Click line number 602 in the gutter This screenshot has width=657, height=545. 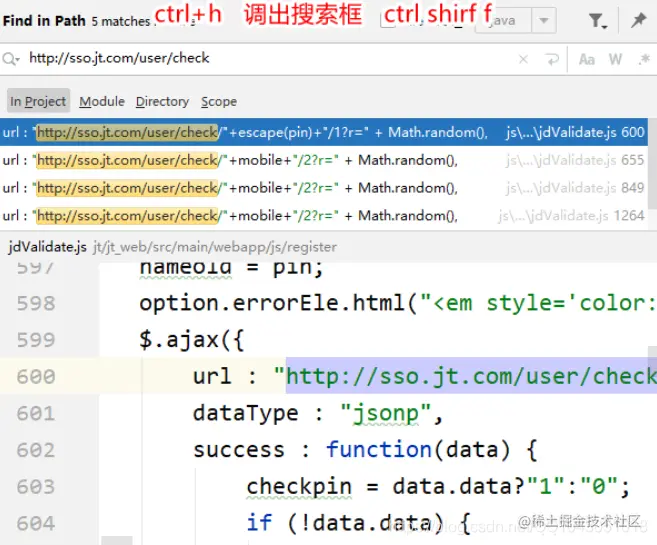coord(36,450)
